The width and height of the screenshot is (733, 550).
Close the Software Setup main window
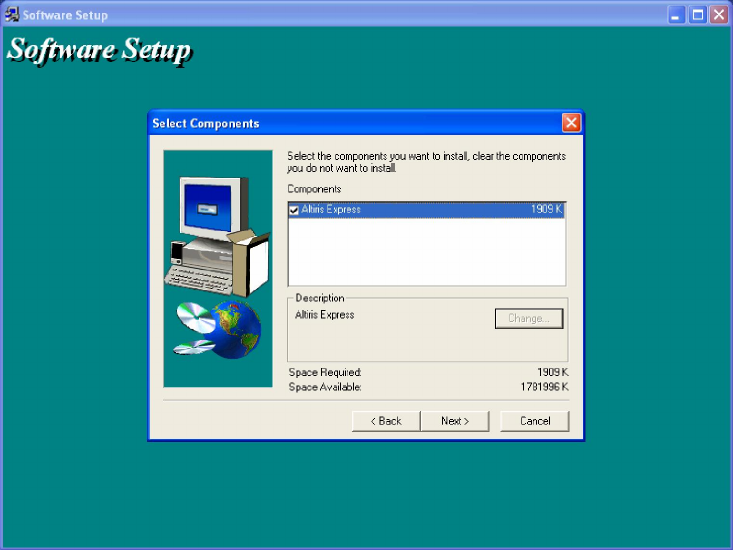[719, 15]
